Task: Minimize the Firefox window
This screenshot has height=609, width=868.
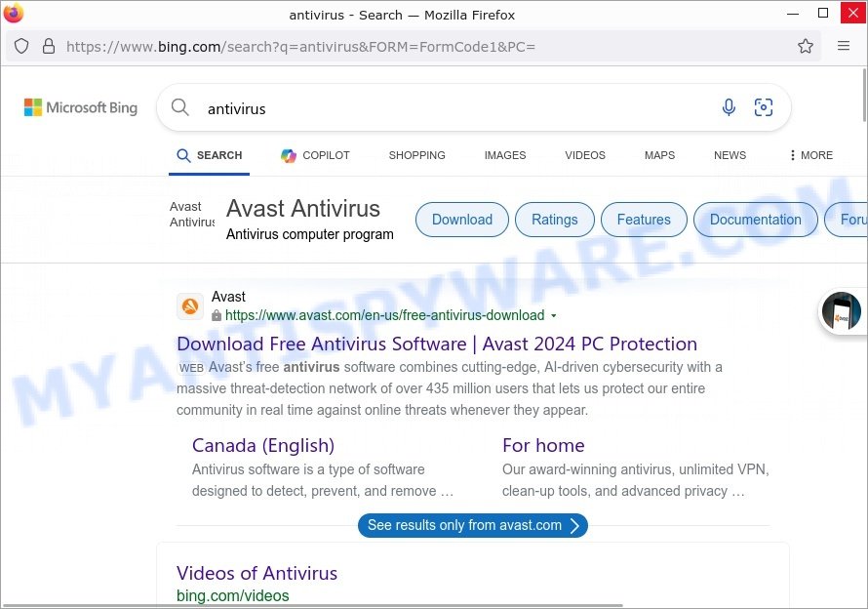Action: click(x=793, y=14)
